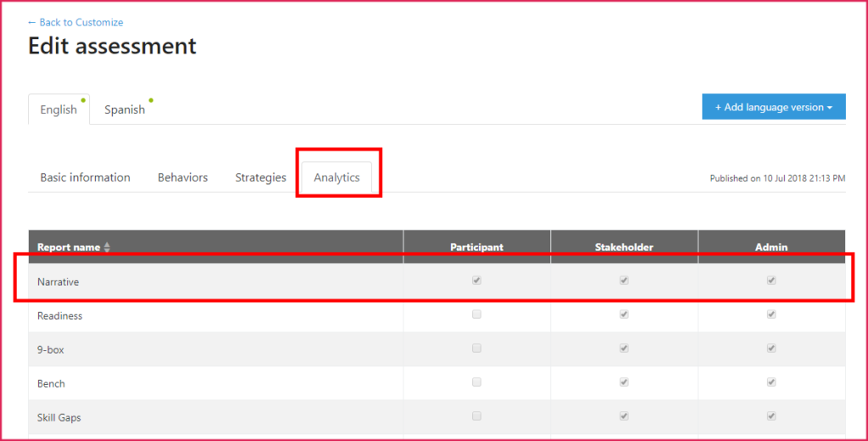Uncheck Narrative Admin checkbox
The image size is (868, 441).
click(771, 281)
